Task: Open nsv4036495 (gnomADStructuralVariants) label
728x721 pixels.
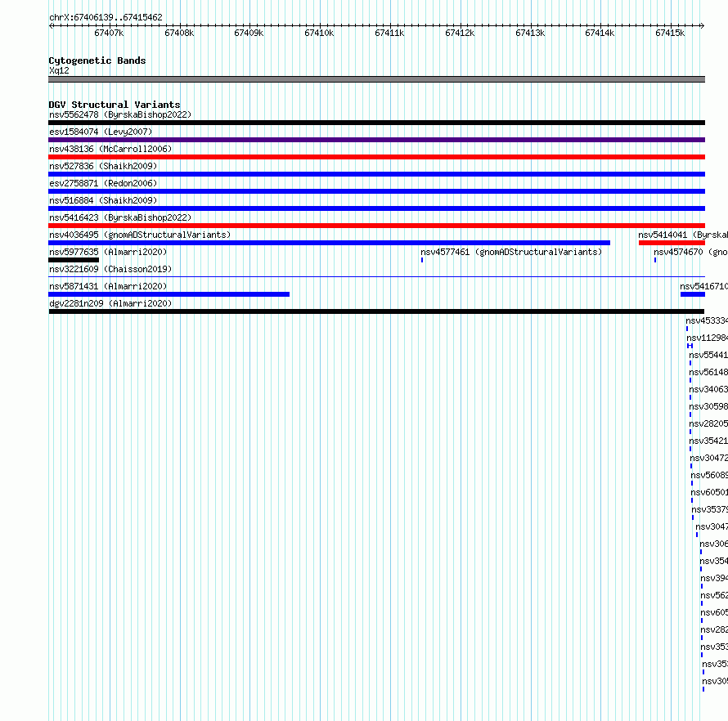Action: [140, 235]
